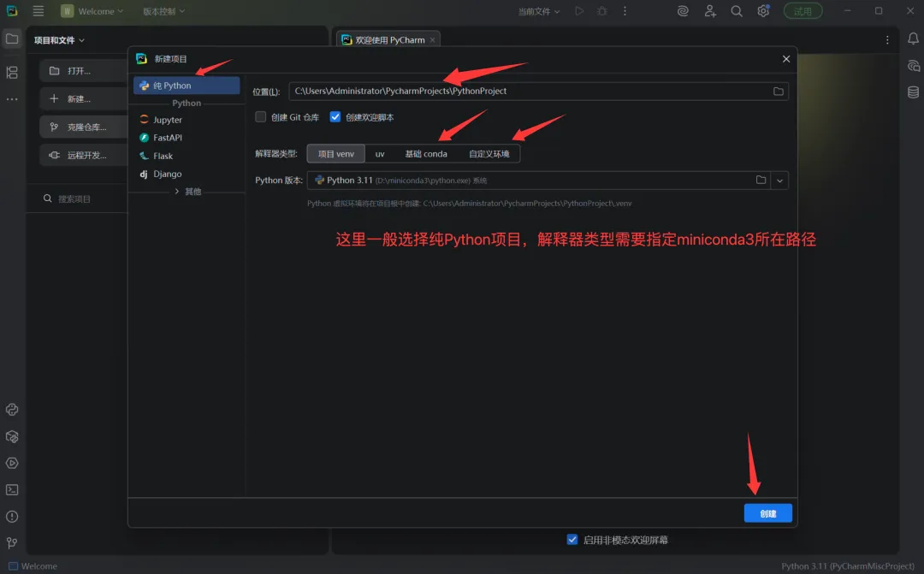The height and width of the screenshot is (574, 924).
Task: Open the Terminal tool window
Action: [12, 489]
